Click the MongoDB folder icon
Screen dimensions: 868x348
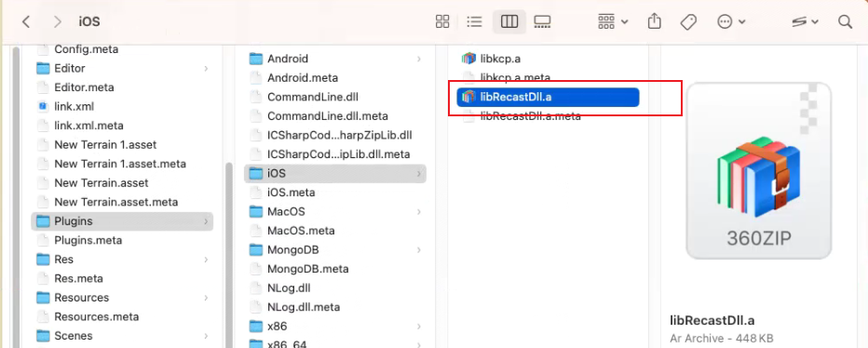(256, 249)
